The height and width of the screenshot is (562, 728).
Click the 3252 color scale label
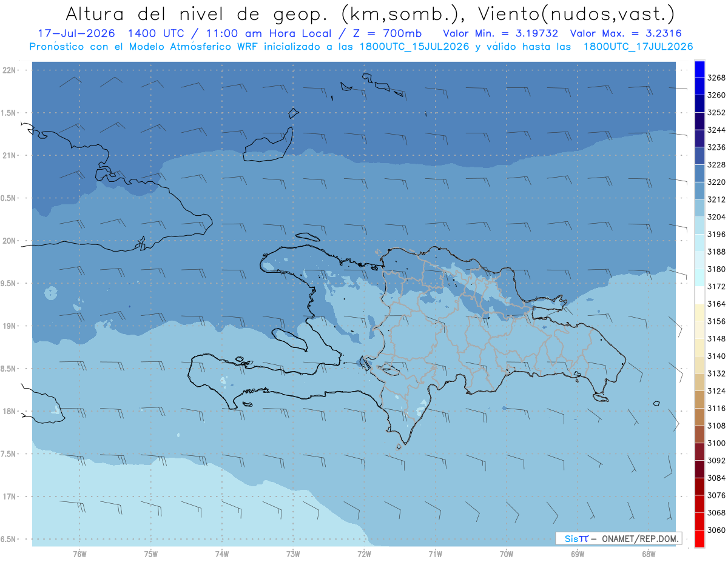tap(716, 113)
